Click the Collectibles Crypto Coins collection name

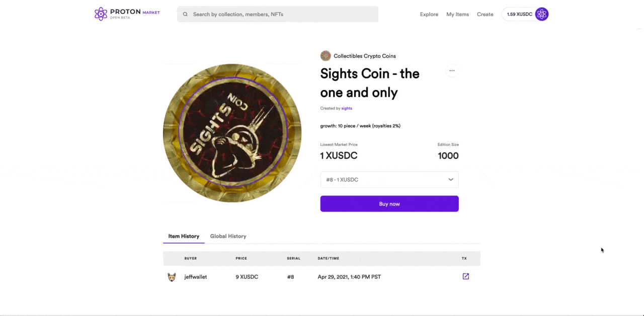tap(365, 56)
